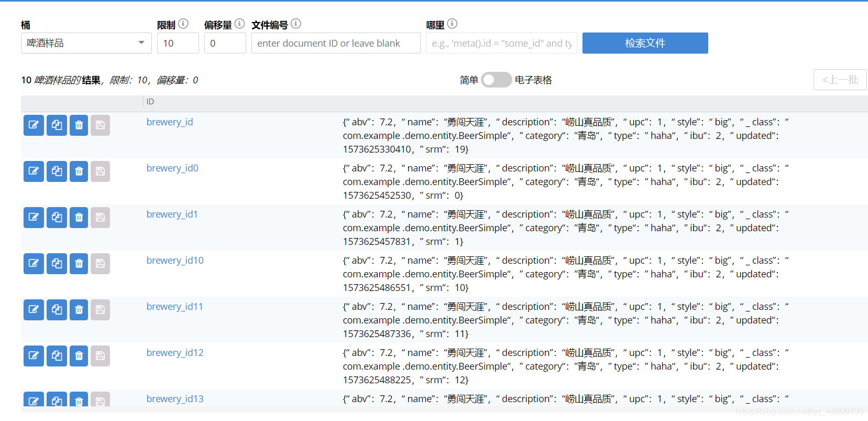Click save icon for brewery_id0 row
Viewport: 868px width, 421px height.
point(100,171)
